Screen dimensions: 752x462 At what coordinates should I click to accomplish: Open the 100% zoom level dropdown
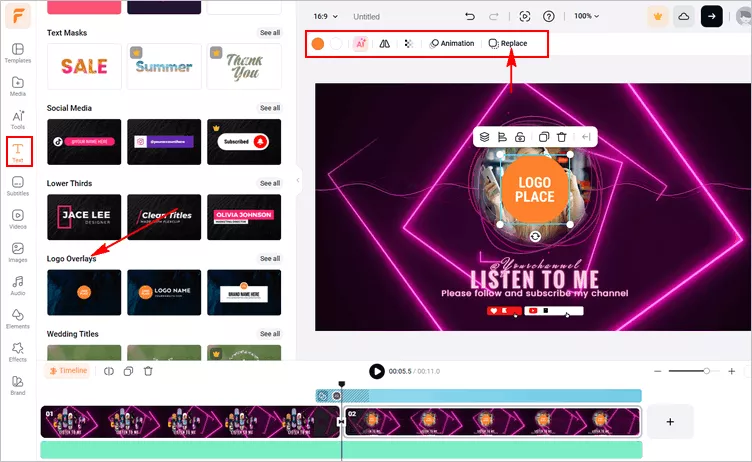click(x=588, y=17)
